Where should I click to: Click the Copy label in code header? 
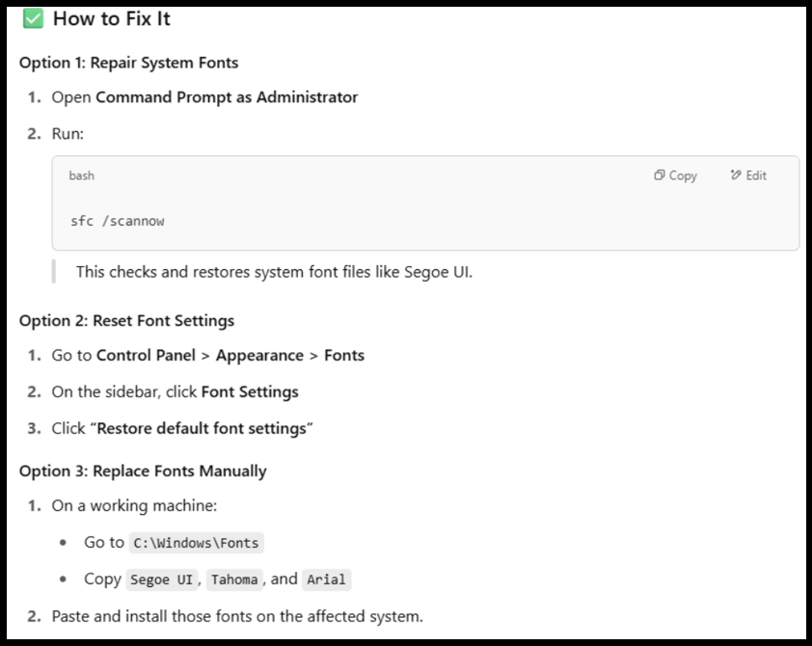click(683, 175)
